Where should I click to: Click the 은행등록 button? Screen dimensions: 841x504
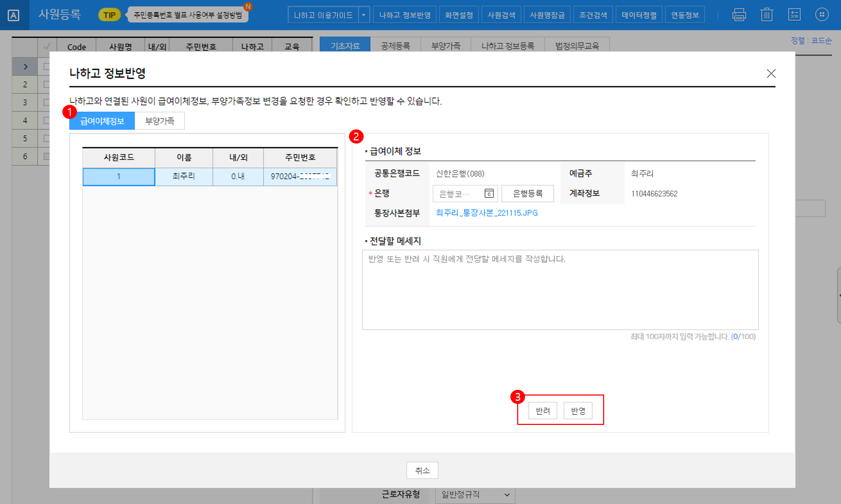[x=528, y=193]
